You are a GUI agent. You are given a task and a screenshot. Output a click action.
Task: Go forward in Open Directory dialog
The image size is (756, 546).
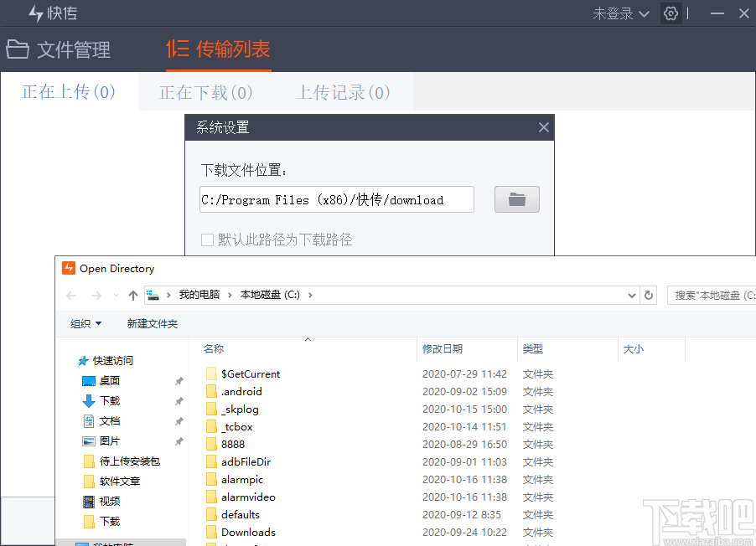pos(96,296)
